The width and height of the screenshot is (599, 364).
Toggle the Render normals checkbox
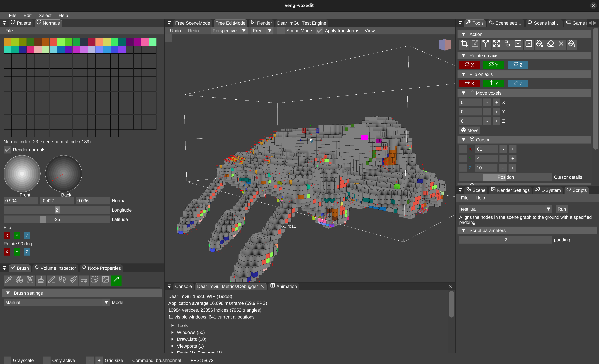7,150
